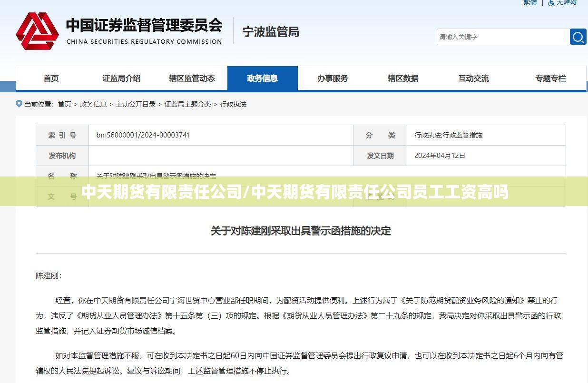The image size is (588, 383).
Task: Click the location pin icon before 当前位置
Action: point(19,104)
